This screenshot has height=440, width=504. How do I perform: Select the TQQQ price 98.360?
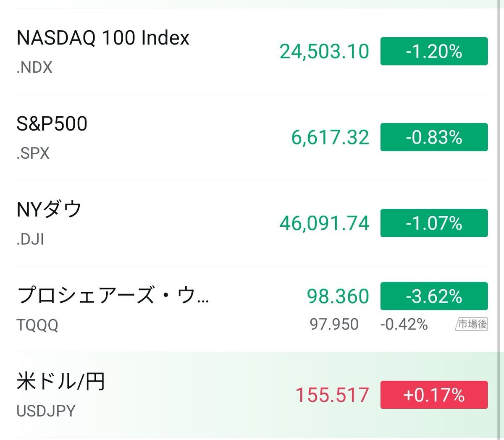pos(338,296)
